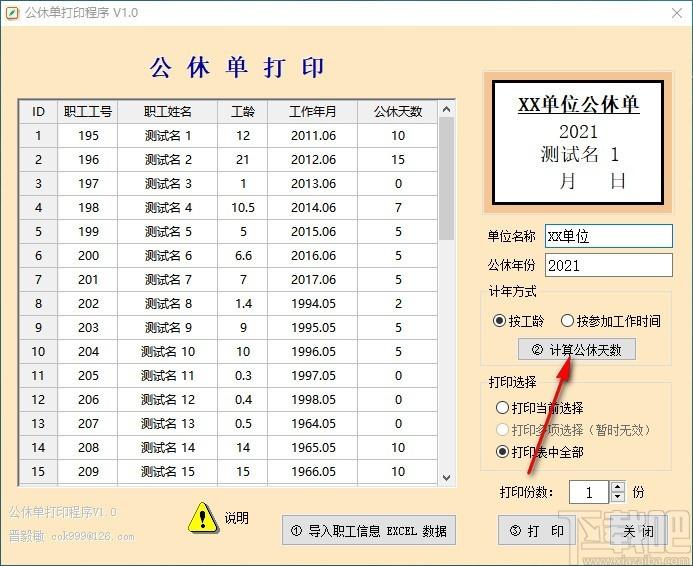The image size is (693, 566).
Task: Click the 1997.05 date cell
Action: pyautogui.click(x=312, y=375)
